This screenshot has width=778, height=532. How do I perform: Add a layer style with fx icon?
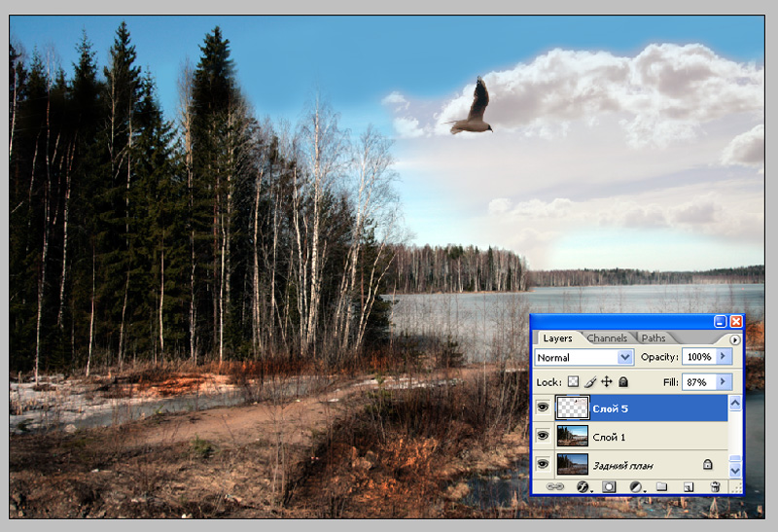(x=583, y=487)
